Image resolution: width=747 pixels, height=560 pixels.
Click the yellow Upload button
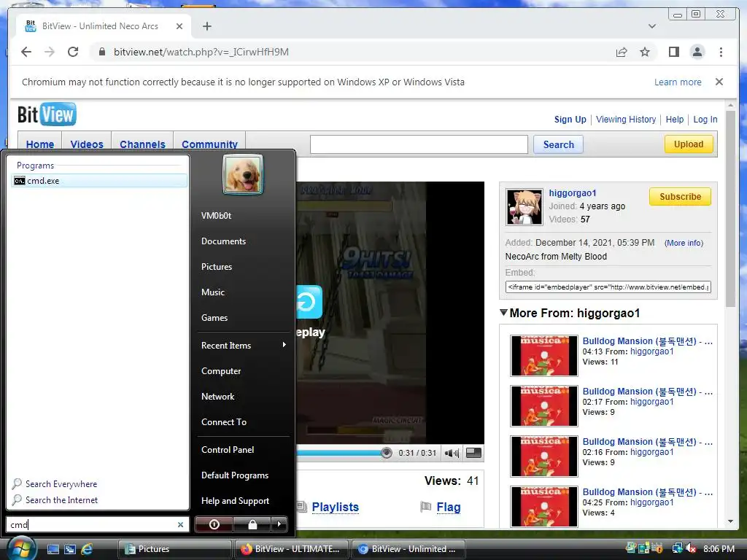coord(689,144)
